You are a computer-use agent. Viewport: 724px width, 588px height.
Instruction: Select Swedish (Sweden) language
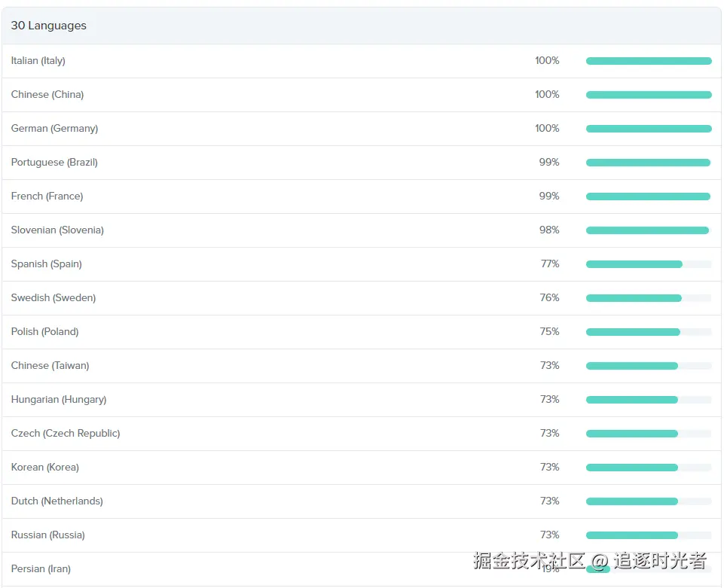[53, 298]
